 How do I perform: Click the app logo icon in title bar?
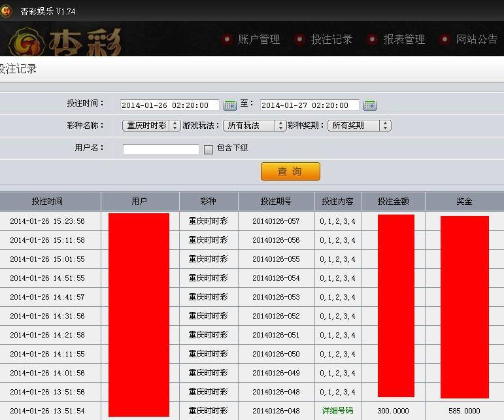(6, 11)
